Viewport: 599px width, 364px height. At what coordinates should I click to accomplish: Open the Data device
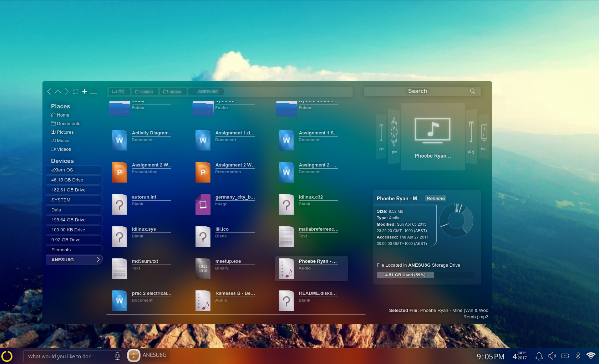click(x=74, y=210)
